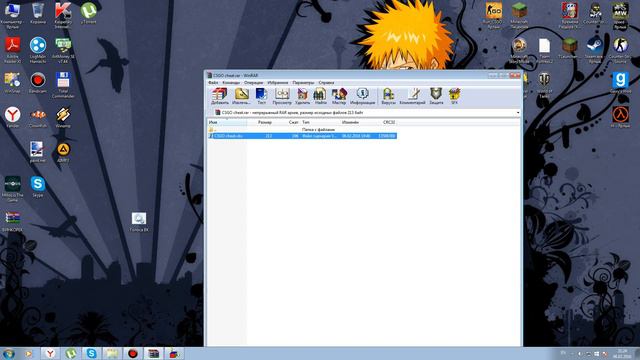The height and width of the screenshot is (360, 640).
Task: Select the CS:GO desktop shortcut icon
Action: [494, 16]
